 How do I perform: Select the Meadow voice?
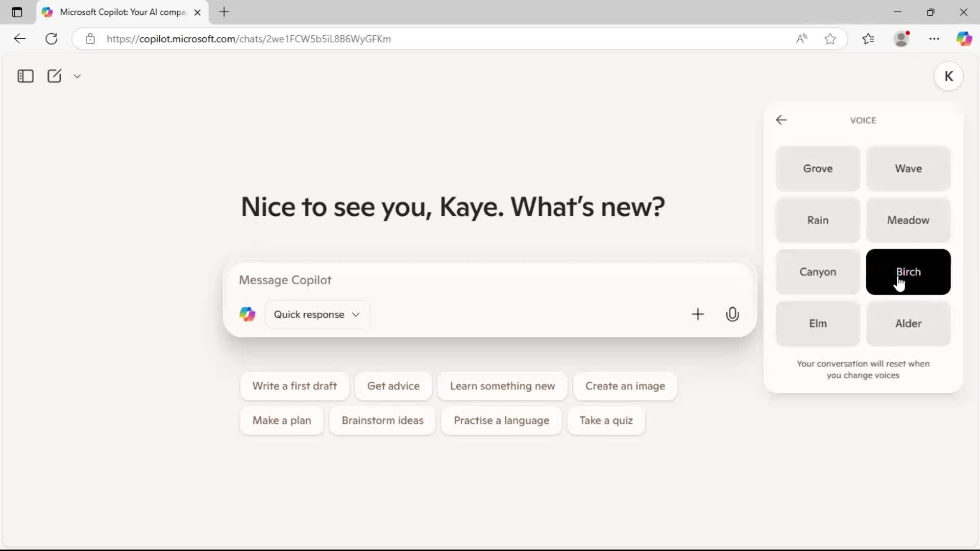click(x=908, y=220)
